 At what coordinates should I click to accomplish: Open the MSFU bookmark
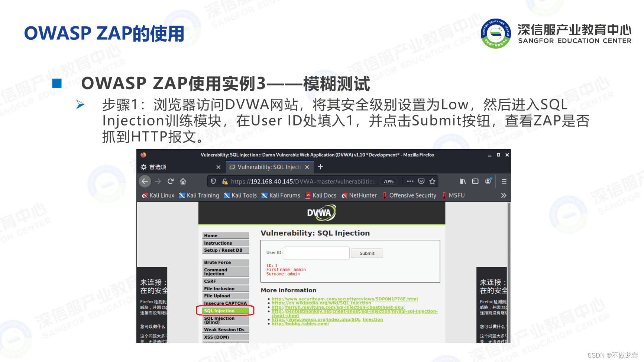click(453, 195)
